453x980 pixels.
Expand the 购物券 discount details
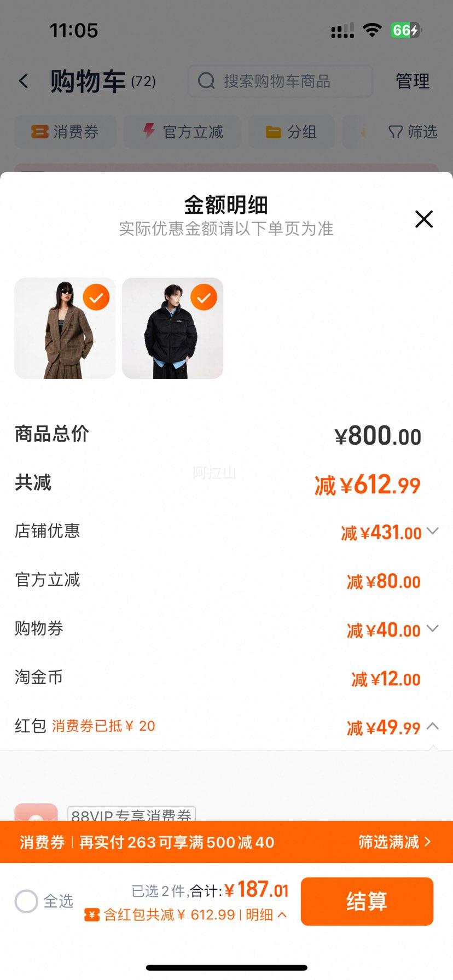coord(432,628)
